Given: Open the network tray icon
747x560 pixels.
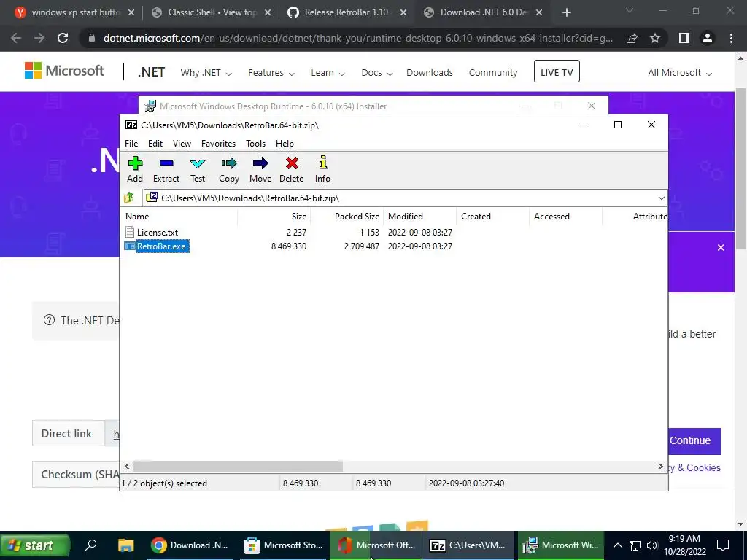Looking at the screenshot, I should click(x=635, y=545).
